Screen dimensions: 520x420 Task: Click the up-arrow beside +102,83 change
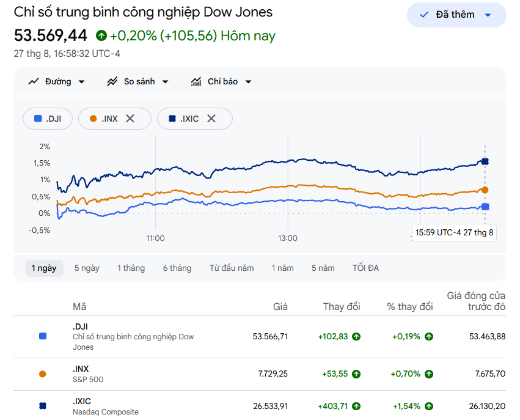click(356, 337)
